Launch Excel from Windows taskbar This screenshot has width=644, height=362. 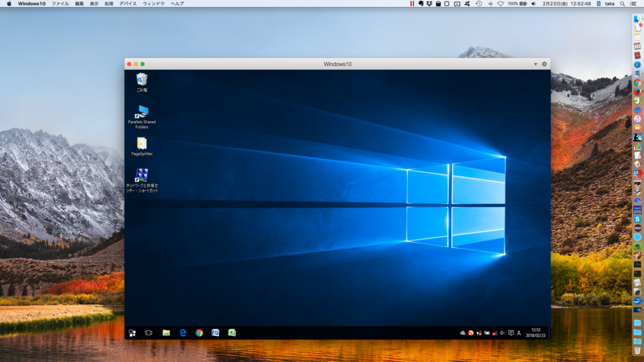pos(232,333)
